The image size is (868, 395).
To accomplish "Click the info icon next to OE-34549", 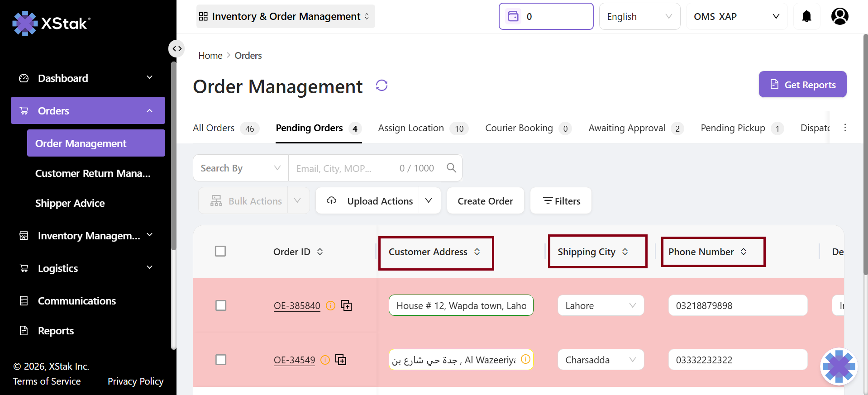I will click(x=325, y=360).
